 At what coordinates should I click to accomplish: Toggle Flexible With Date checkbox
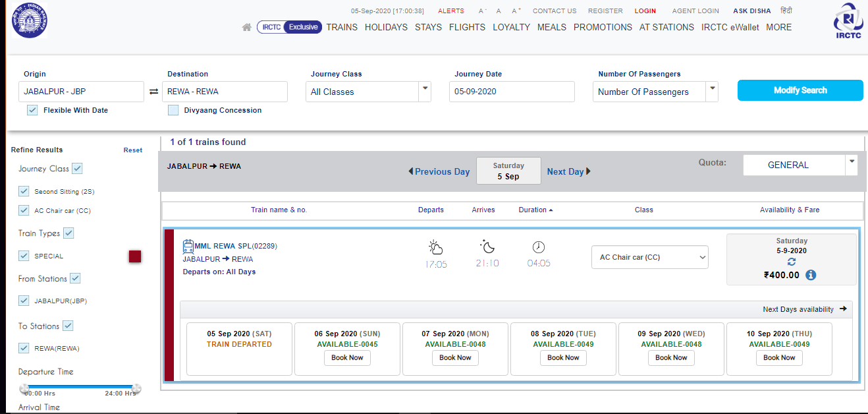coord(32,110)
